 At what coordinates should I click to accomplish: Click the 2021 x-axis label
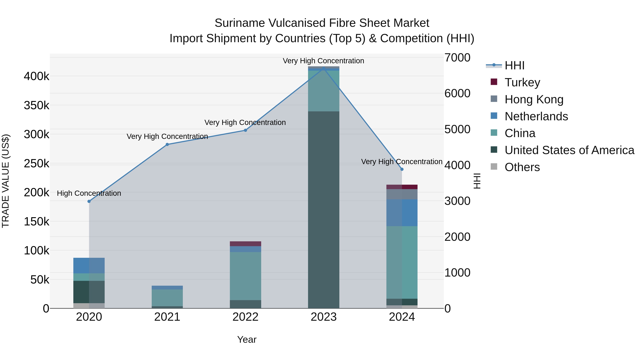167,317
